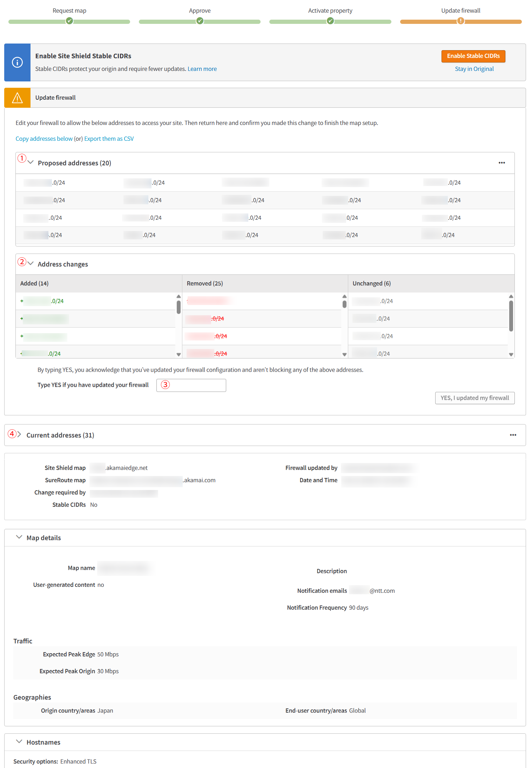The height and width of the screenshot is (768, 532).
Task: Click the Stay in Original link
Action: [474, 69]
